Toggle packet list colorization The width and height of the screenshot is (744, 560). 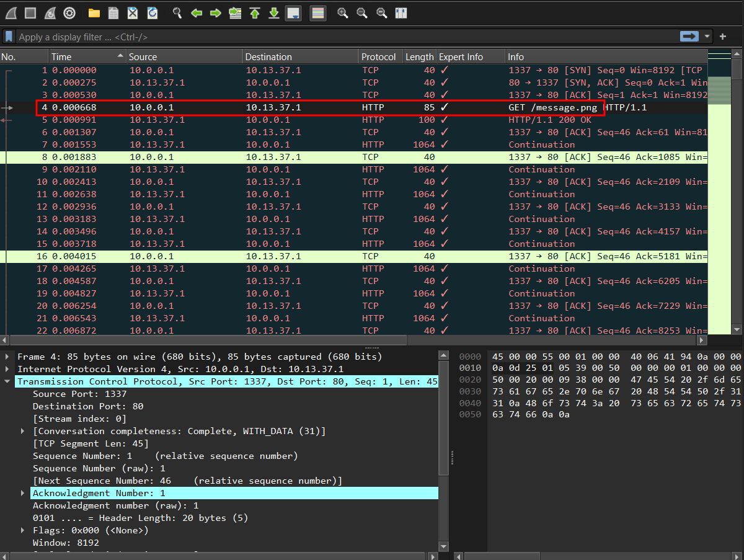318,12
